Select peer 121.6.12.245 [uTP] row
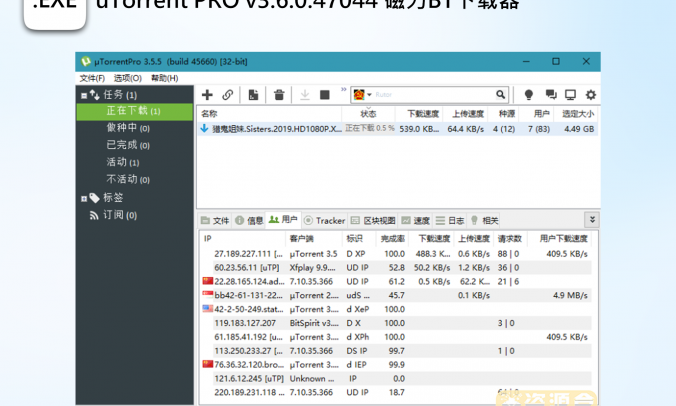676x406 pixels. tap(397, 378)
